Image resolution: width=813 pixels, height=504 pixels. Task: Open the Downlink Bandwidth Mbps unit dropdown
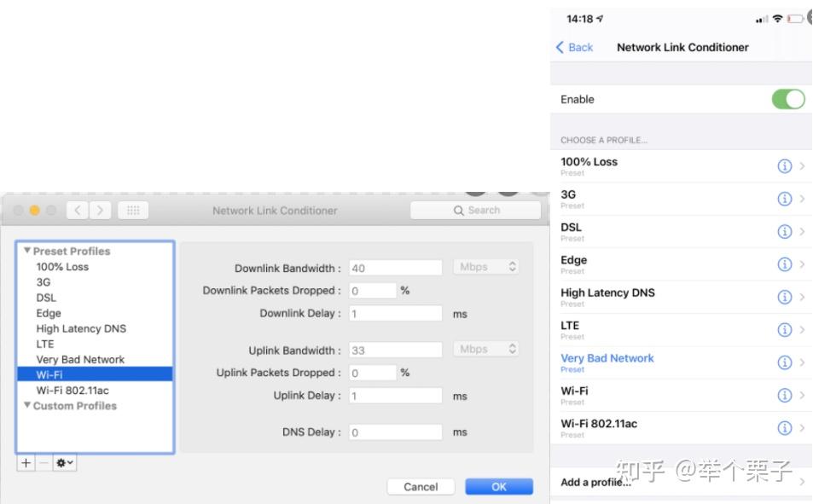(486, 268)
